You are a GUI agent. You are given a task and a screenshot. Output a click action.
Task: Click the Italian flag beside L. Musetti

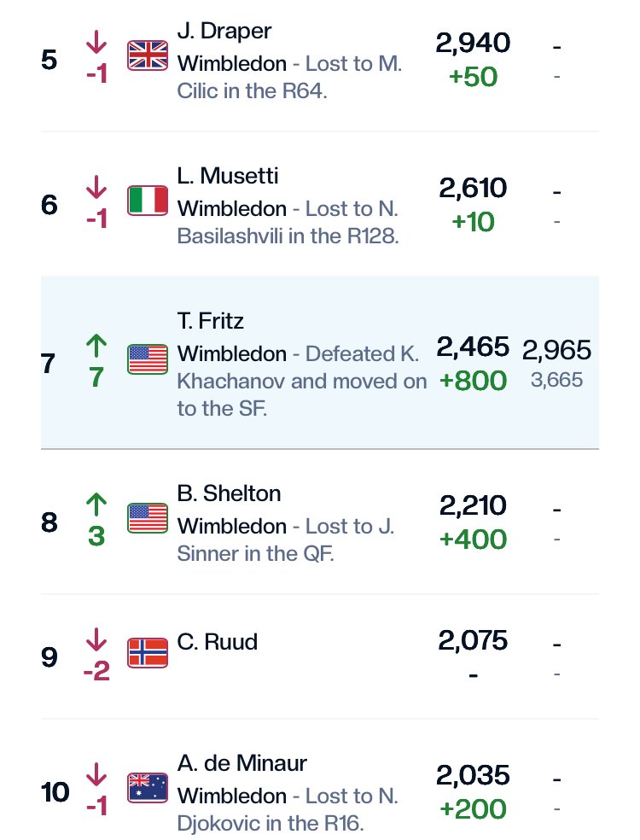(148, 201)
